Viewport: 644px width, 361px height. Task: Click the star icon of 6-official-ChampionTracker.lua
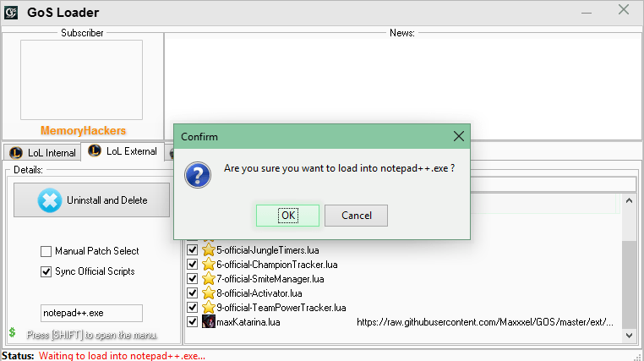[x=209, y=264]
